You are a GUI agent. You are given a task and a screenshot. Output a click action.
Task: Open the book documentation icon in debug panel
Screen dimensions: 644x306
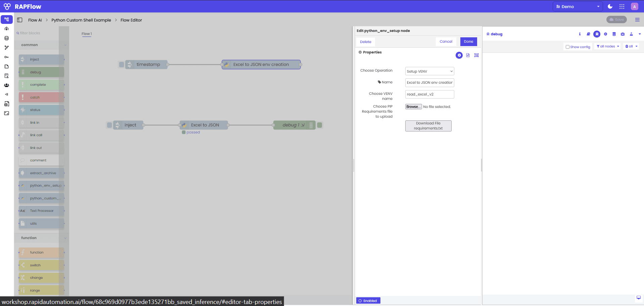click(589, 34)
